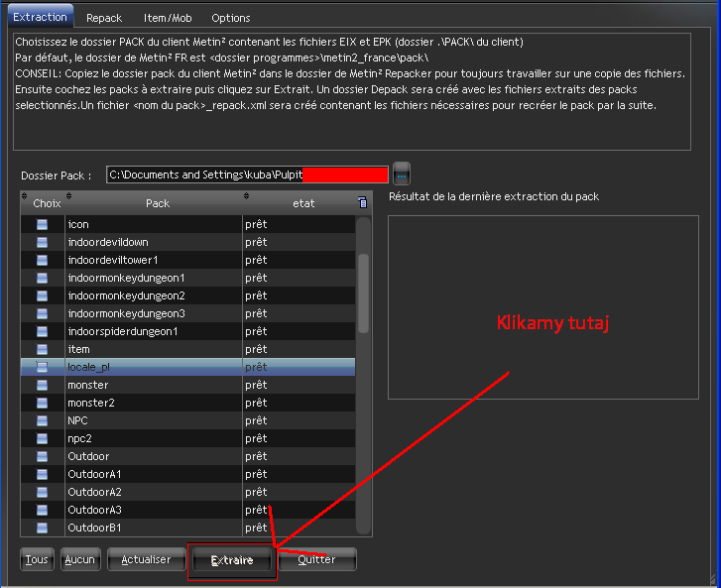Select the 'icon' pack name
The height and width of the screenshot is (588, 721).
pyautogui.click(x=78, y=224)
